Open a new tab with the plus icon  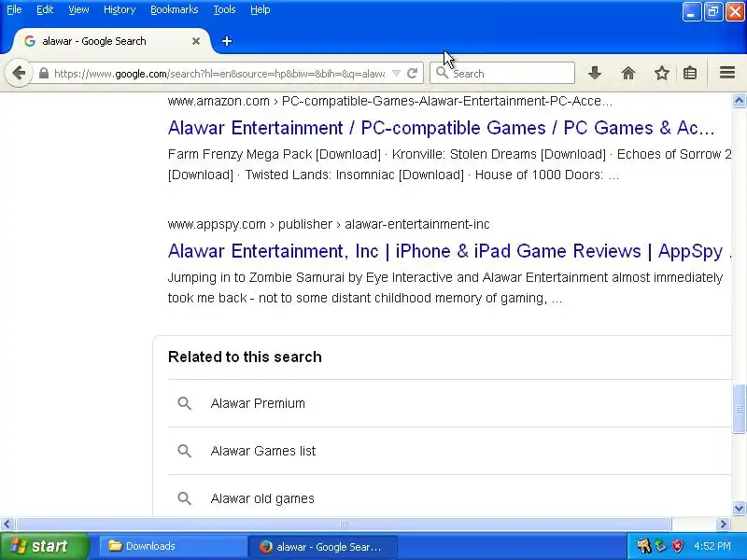coord(227,41)
